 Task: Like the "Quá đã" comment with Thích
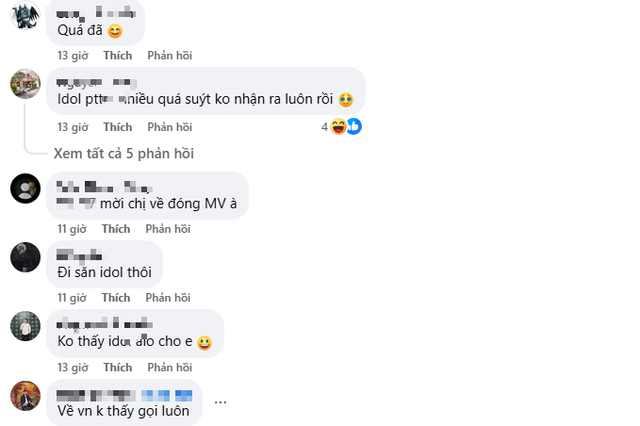tap(117, 56)
